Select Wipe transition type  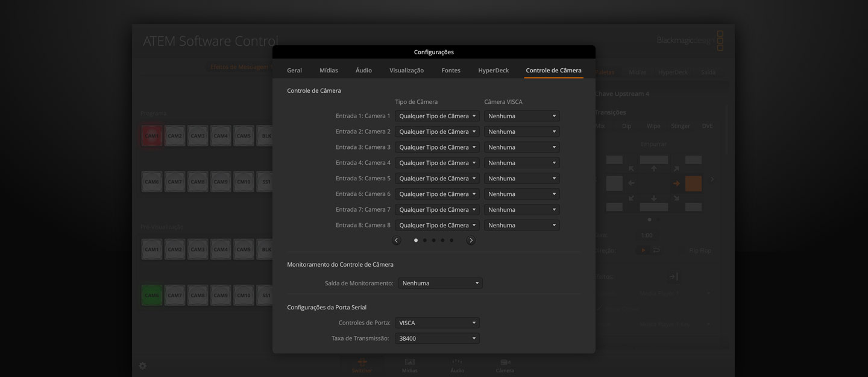click(653, 126)
